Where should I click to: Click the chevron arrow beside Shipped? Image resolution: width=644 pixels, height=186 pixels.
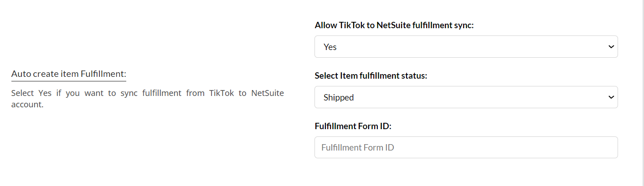tap(611, 97)
